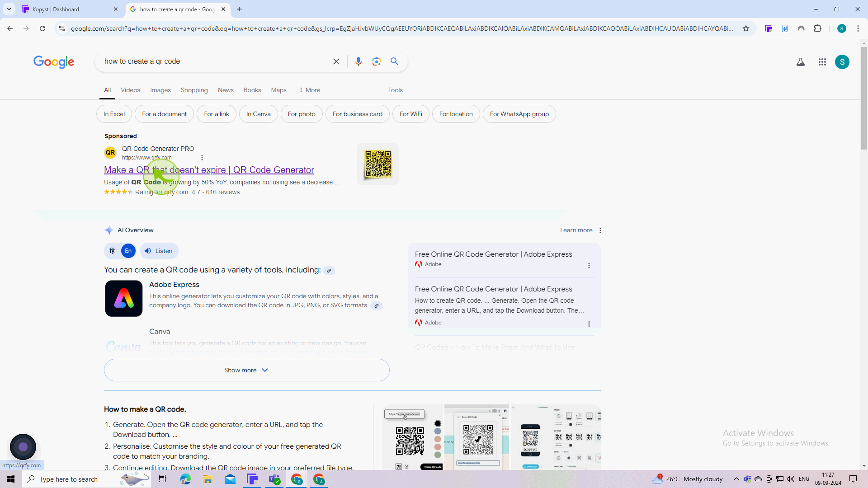Open options menu for the sponsored qrfy ad
The height and width of the screenshot is (488, 868).
[x=202, y=158]
